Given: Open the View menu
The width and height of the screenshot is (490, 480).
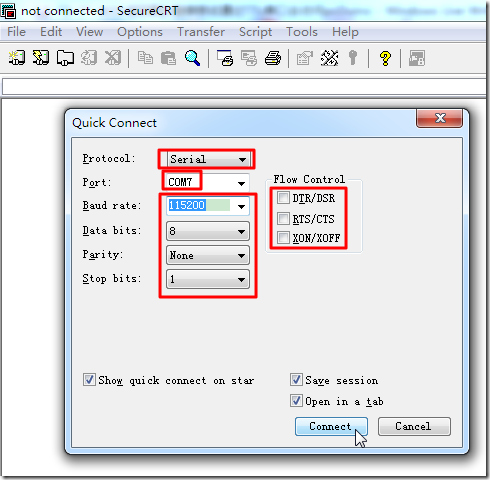Looking at the screenshot, I should (89, 32).
